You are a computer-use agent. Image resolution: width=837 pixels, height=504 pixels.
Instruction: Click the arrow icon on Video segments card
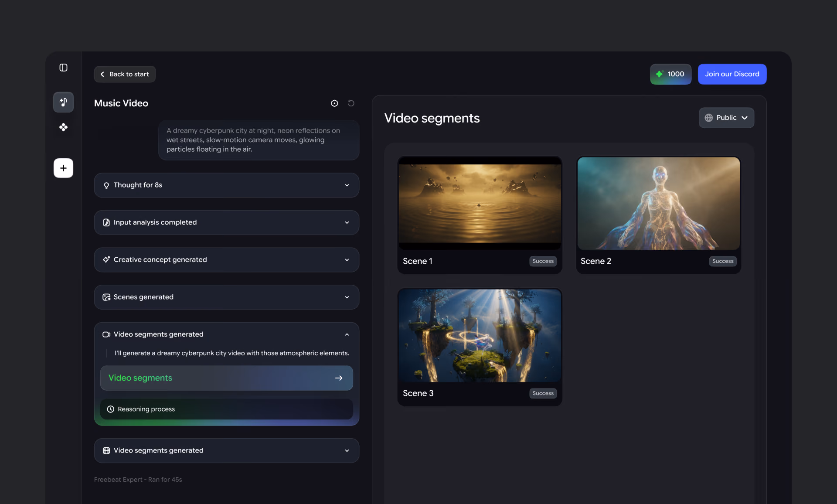[339, 378]
